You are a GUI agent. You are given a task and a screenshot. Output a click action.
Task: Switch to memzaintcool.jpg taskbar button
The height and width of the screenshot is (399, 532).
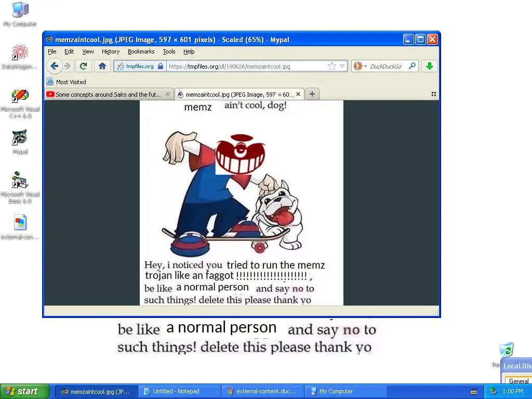(96, 392)
